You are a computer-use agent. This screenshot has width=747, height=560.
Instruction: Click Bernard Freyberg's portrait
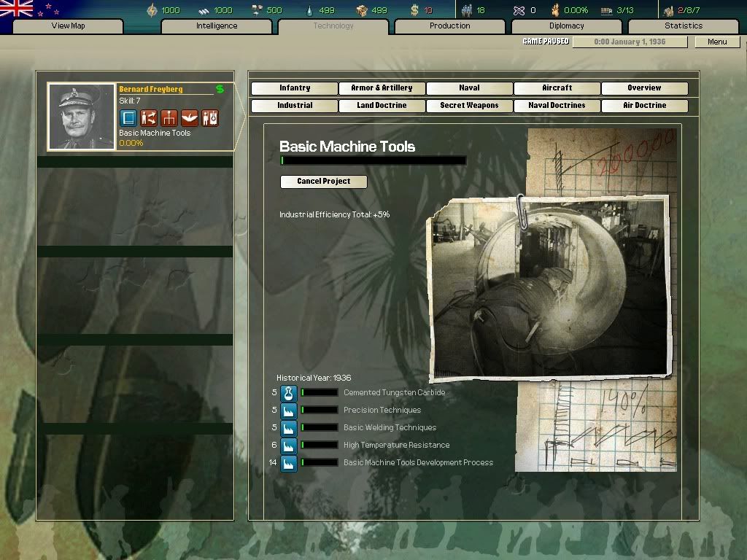point(82,117)
